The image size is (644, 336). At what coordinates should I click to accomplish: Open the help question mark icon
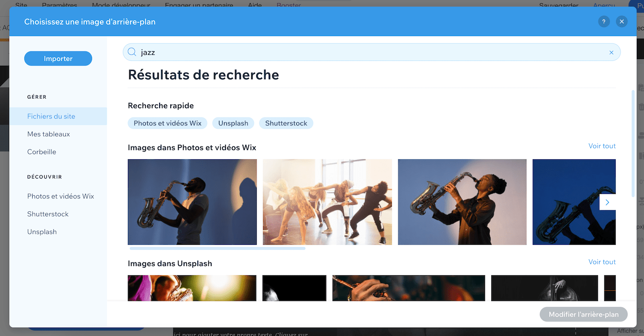pyautogui.click(x=604, y=22)
